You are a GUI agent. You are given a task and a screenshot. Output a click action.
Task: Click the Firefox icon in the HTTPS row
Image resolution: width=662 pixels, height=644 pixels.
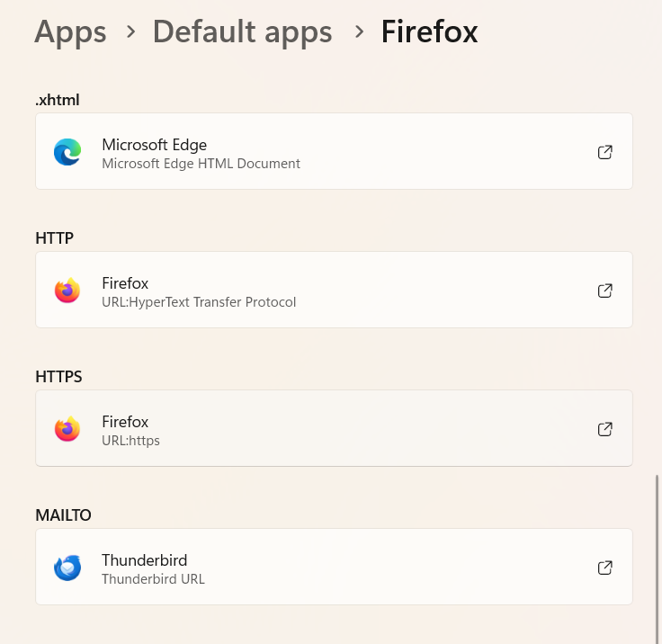67,429
